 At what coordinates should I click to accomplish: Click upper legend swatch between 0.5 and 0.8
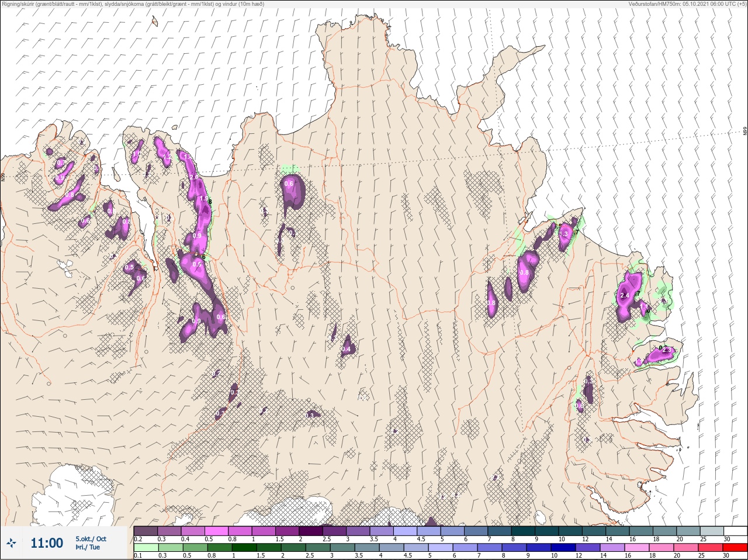(x=217, y=531)
